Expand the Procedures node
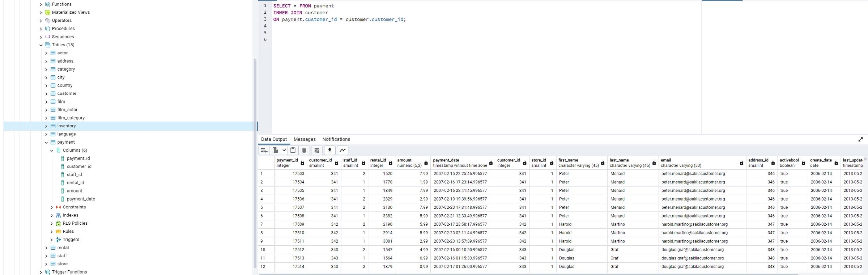Screen dimensions: 868x275 coord(41,29)
